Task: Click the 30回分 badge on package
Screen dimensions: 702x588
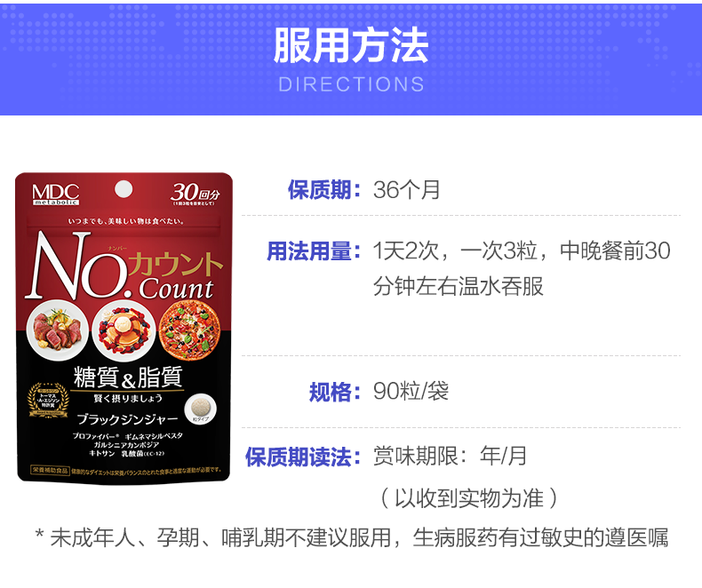Action: click(x=195, y=194)
